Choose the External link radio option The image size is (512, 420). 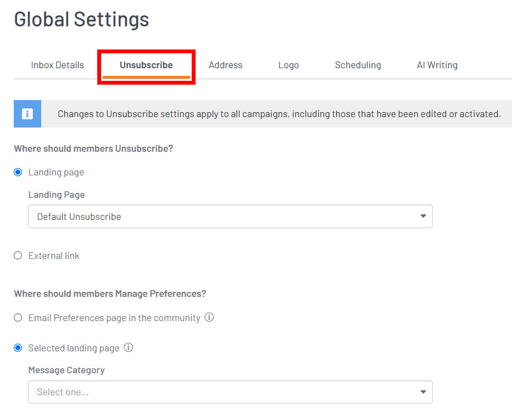pos(18,256)
